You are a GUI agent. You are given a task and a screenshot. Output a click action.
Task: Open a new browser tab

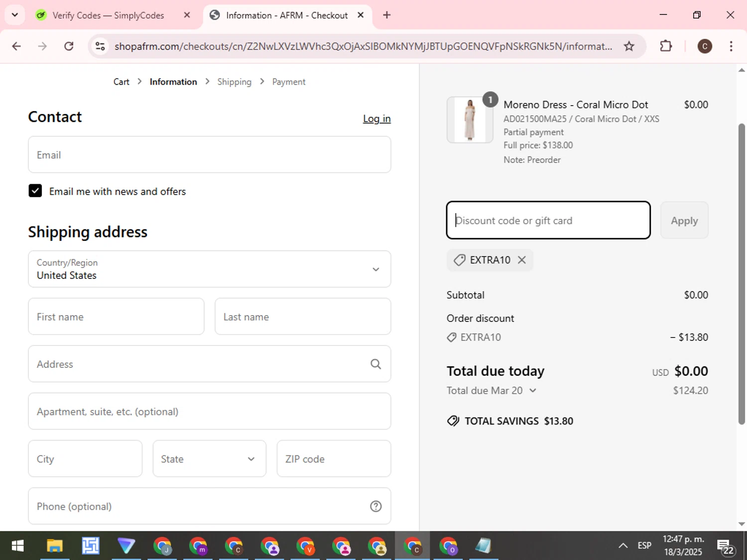pos(387,15)
